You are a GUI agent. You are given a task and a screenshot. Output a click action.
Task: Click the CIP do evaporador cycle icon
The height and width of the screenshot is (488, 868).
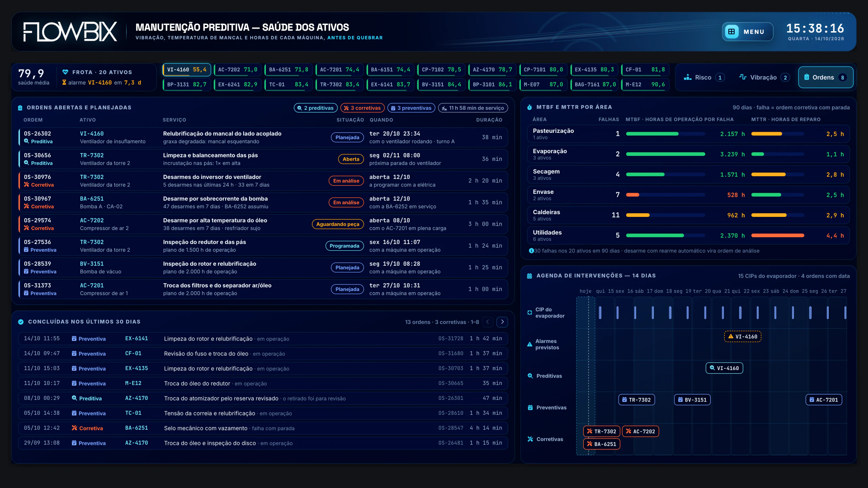tap(530, 312)
